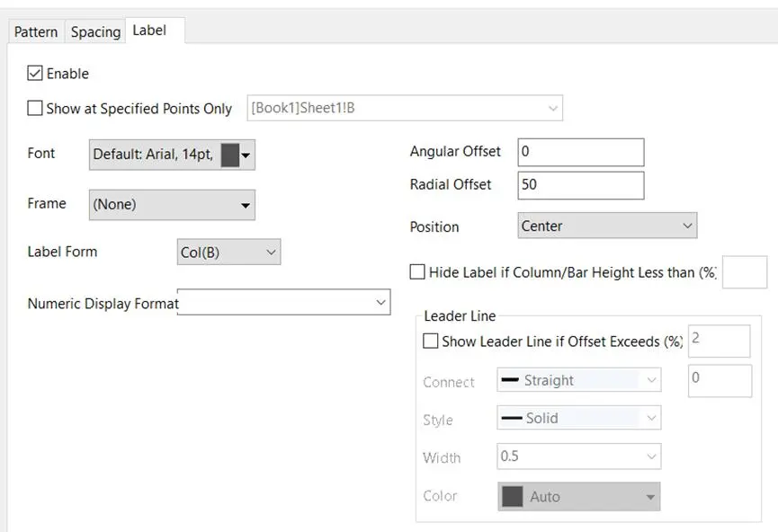Open the [Book1]Sheet1!B dataset dropdown
Screen dimensions: 778x532
coord(405,108)
